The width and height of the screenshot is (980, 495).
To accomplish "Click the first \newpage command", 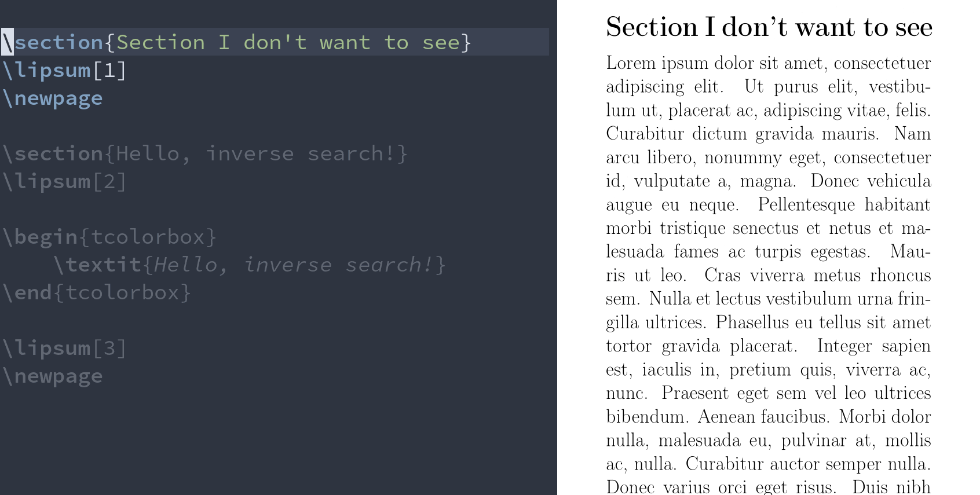I will (53, 98).
